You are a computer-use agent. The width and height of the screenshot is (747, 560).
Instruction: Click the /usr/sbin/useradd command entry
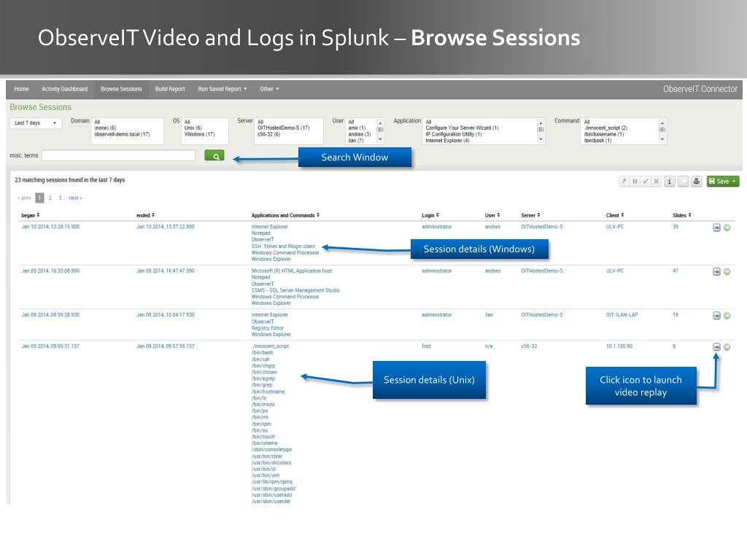(x=271, y=495)
